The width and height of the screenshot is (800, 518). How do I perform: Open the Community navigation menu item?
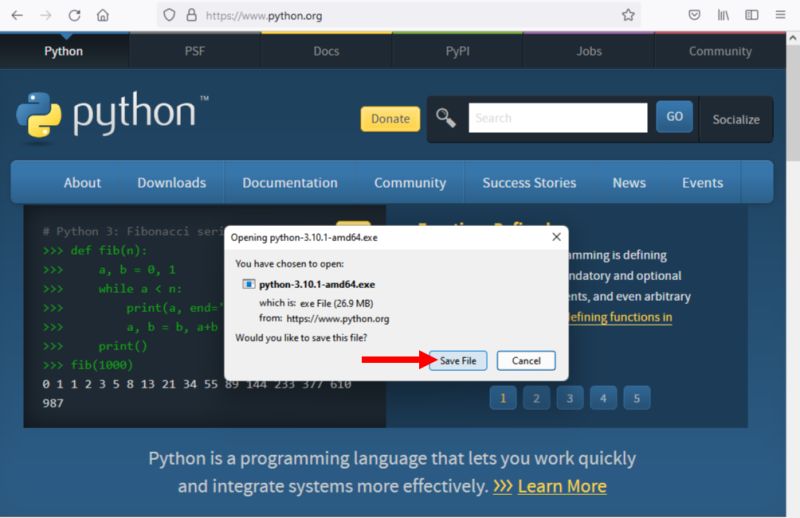410,183
